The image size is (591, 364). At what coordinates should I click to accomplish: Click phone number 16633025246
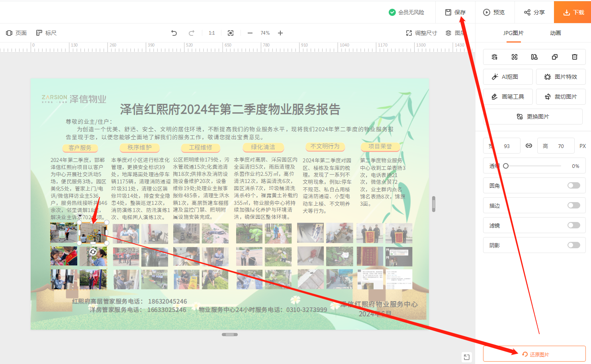[166, 309]
